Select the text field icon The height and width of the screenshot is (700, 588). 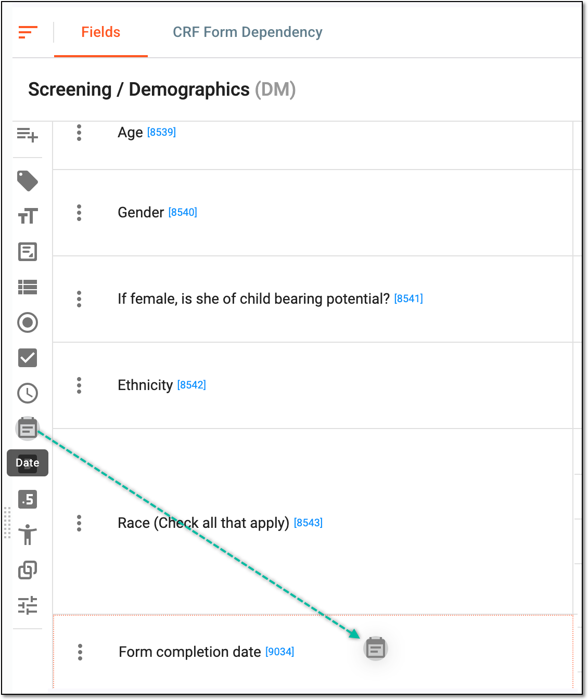pos(28,216)
